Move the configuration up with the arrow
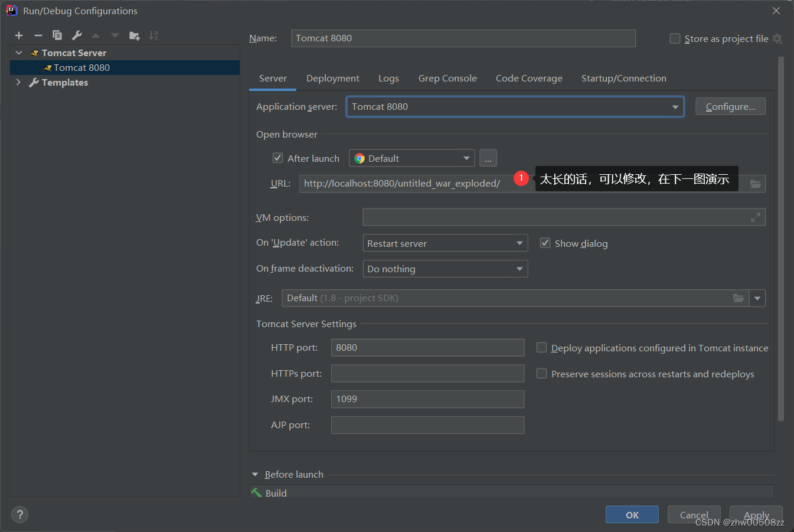The height and width of the screenshot is (532, 794). tap(96, 35)
